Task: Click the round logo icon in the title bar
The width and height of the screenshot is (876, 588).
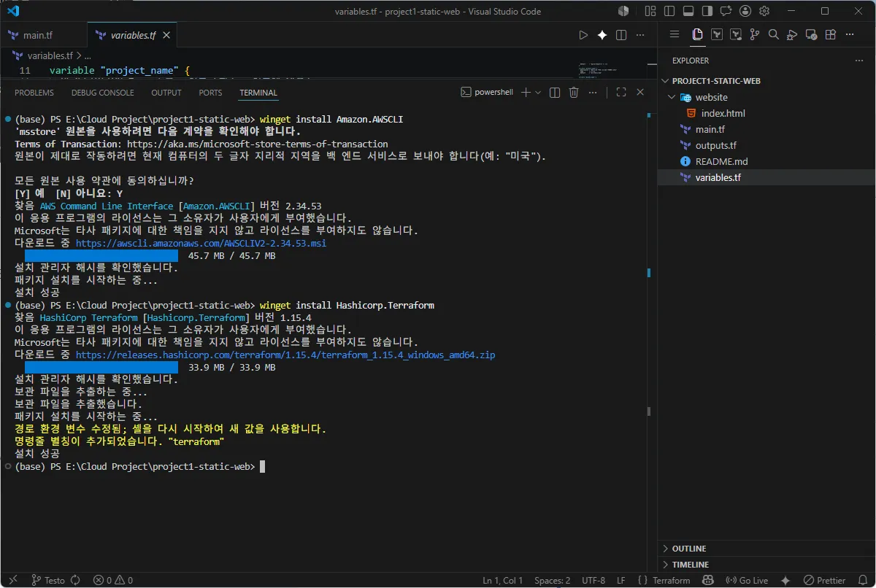Action: pyautogui.click(x=623, y=11)
